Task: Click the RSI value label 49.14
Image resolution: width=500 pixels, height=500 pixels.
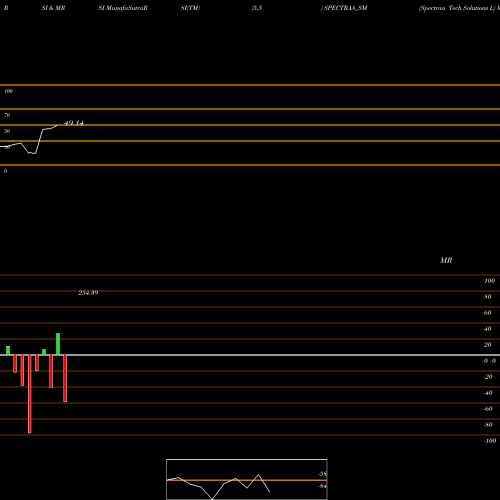Action: point(74,123)
